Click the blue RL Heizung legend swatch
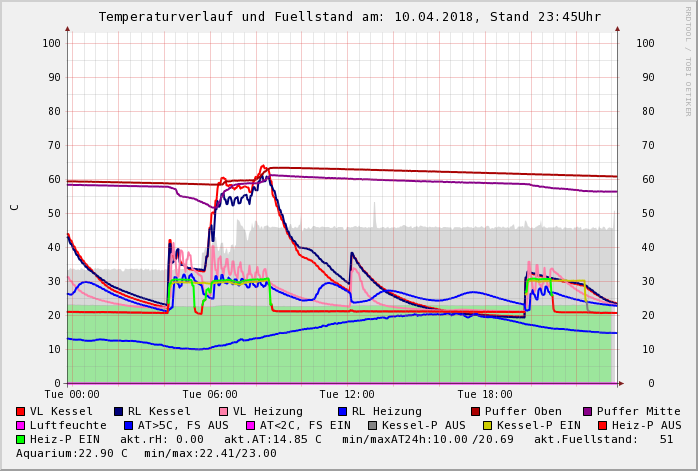Screen dimensions: 698x471 tap(342, 411)
